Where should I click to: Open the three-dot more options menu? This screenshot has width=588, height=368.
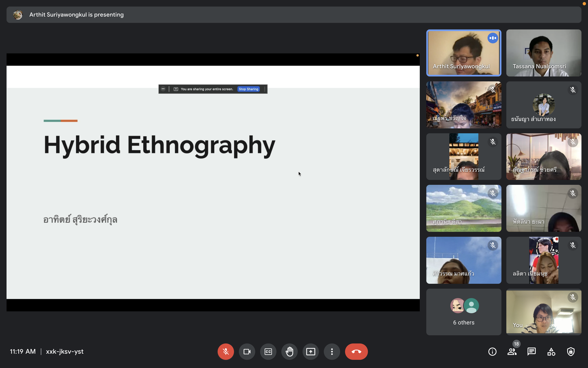[x=332, y=351]
